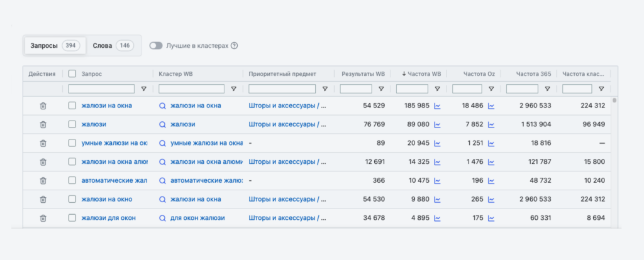Viewport: 644px width, 260px height.
Task: Click trash icon for 'жалюзи на окно' row
Action: click(43, 199)
